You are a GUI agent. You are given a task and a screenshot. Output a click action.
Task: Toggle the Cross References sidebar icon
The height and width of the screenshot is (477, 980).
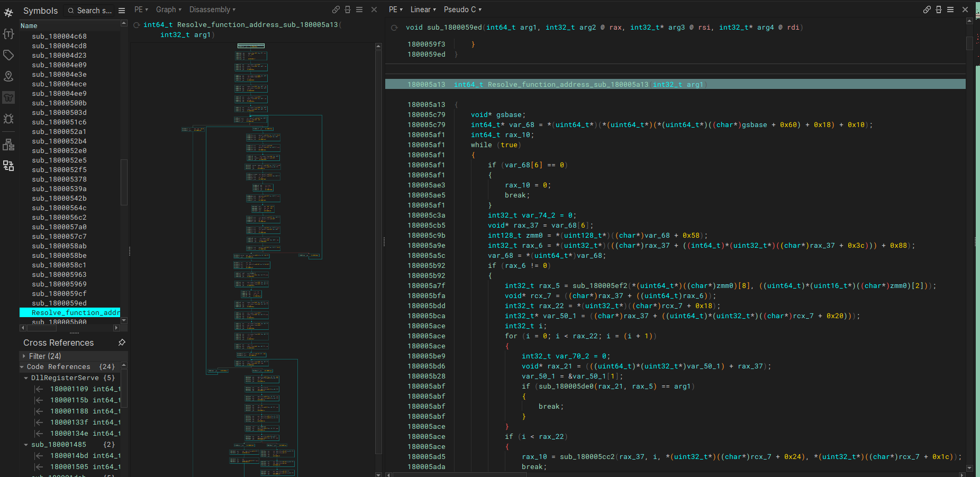tap(8, 166)
